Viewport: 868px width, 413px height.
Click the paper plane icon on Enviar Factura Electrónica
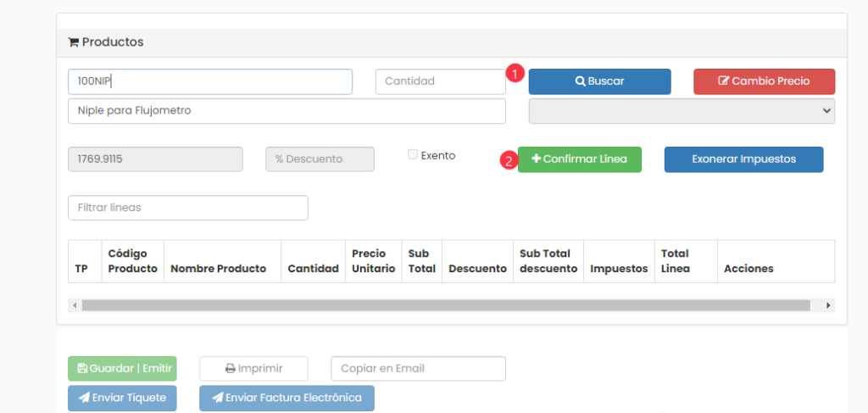[218, 398]
